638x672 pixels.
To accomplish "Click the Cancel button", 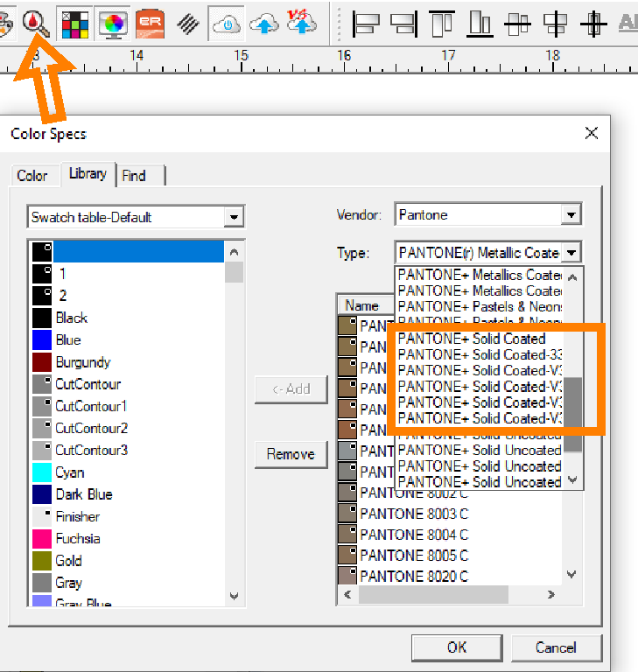I will click(556, 647).
